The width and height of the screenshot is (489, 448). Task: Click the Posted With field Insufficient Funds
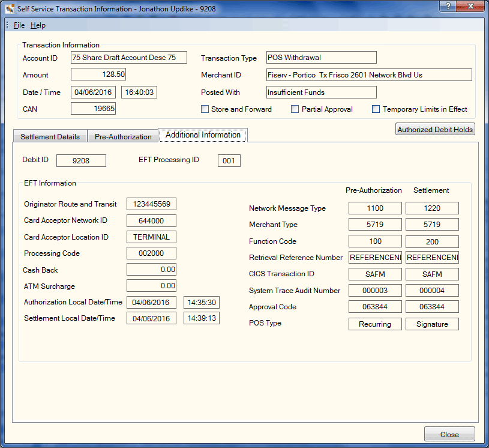tap(321, 92)
